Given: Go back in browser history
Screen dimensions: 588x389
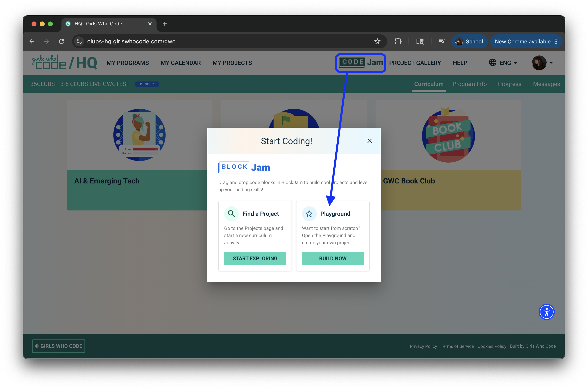Looking at the screenshot, I should coord(32,41).
